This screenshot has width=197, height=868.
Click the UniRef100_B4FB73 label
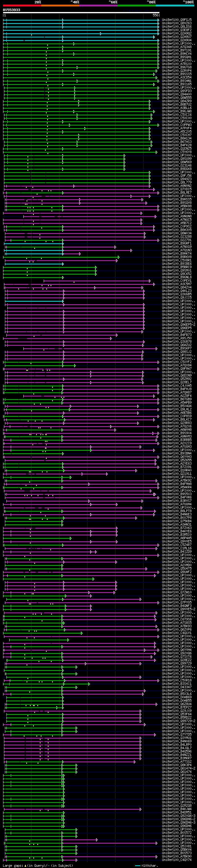click(x=176, y=335)
